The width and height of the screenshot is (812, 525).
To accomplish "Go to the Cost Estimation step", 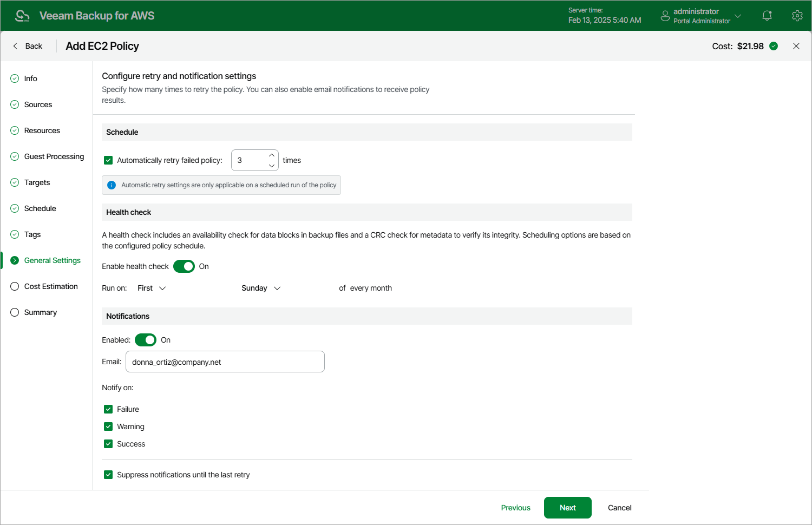I will (51, 286).
